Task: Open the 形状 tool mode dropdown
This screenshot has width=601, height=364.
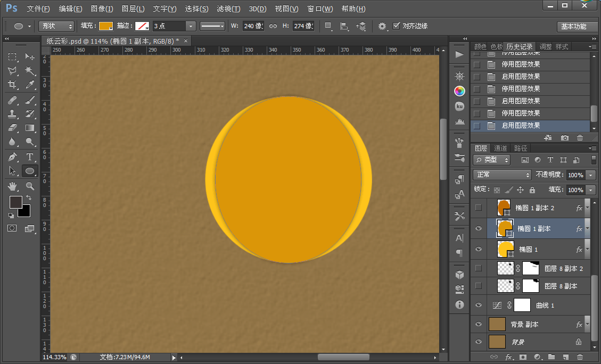Action: (56, 26)
